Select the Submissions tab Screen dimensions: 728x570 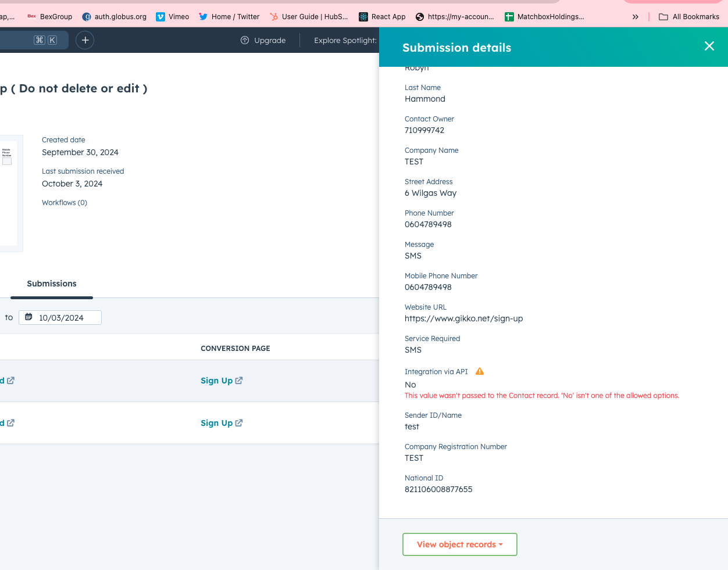click(x=52, y=284)
